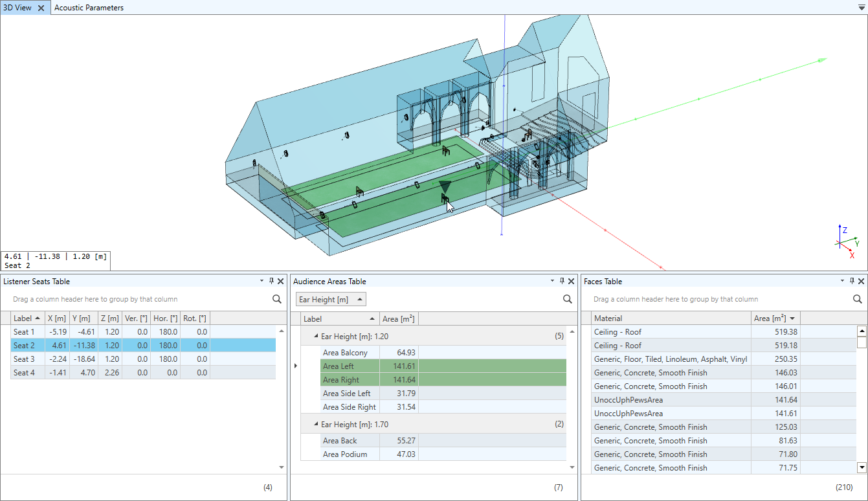Close the Audience Areas Table panel
The height and width of the screenshot is (501, 868).
coord(571,281)
